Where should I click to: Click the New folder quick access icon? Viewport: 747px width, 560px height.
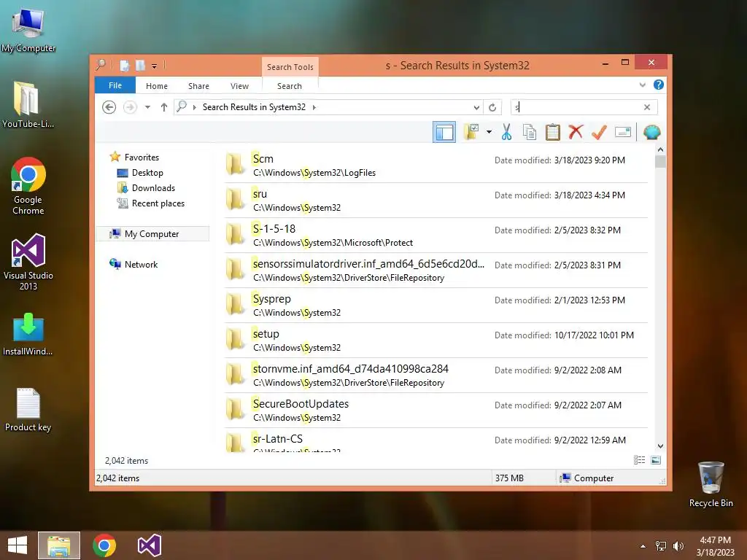click(141, 65)
